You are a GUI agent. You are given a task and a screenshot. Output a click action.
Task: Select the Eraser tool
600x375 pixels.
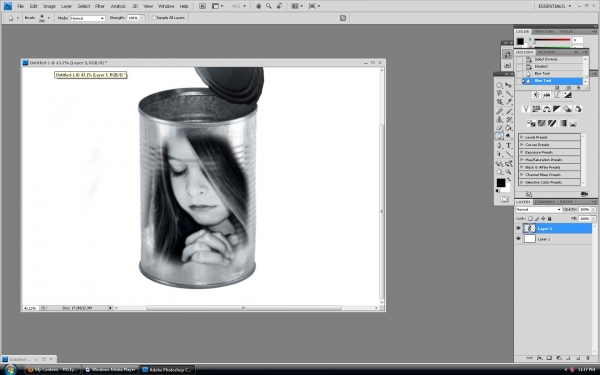click(499, 128)
